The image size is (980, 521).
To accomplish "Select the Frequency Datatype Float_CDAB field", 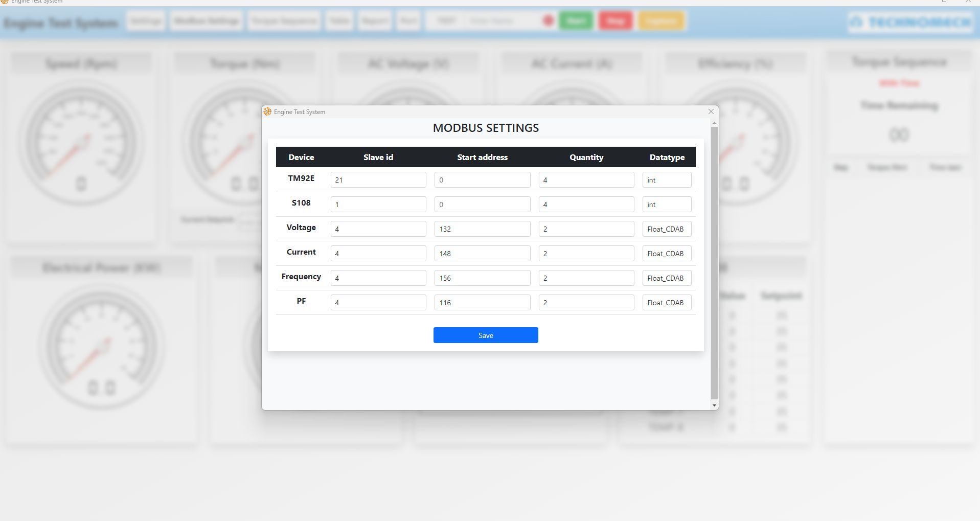I will pyautogui.click(x=667, y=278).
